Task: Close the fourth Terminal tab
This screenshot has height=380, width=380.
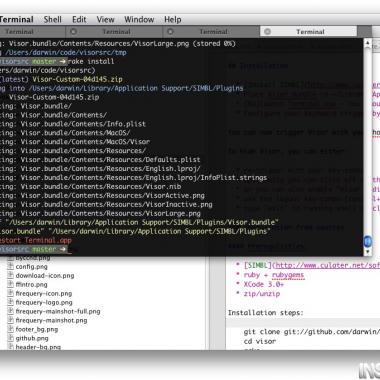Action: coord(267,32)
